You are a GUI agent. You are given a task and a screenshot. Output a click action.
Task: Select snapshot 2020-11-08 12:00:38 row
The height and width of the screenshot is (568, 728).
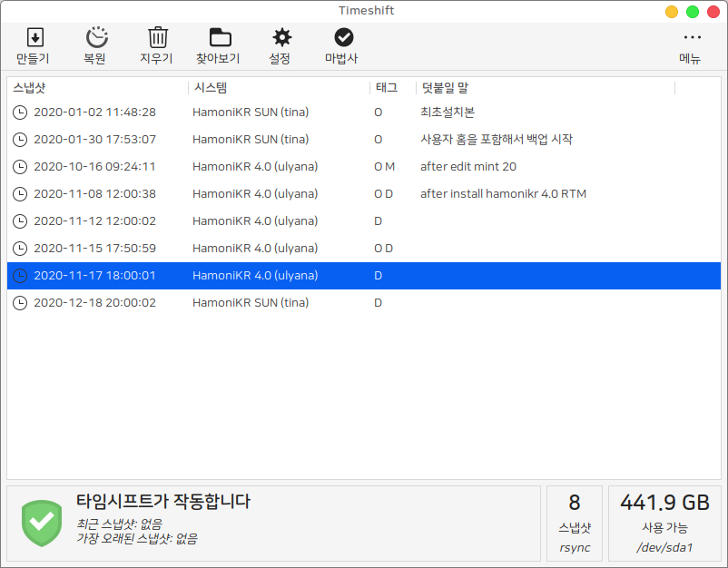[94, 194]
